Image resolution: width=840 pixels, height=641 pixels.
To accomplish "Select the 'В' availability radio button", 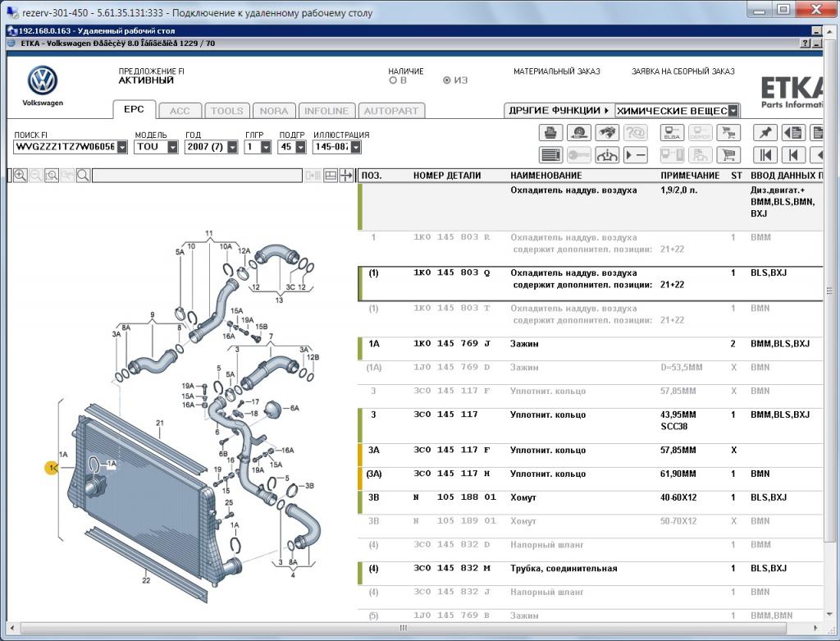I will pyautogui.click(x=393, y=80).
